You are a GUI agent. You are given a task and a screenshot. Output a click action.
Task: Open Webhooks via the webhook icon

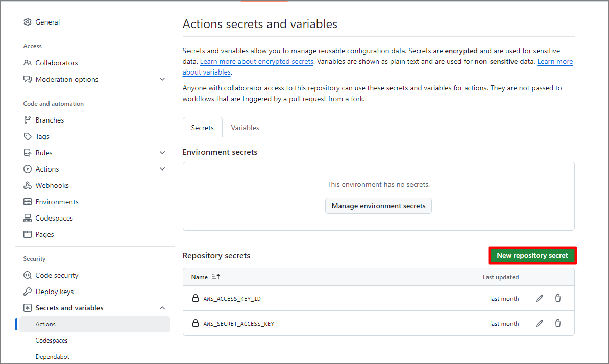pos(27,185)
